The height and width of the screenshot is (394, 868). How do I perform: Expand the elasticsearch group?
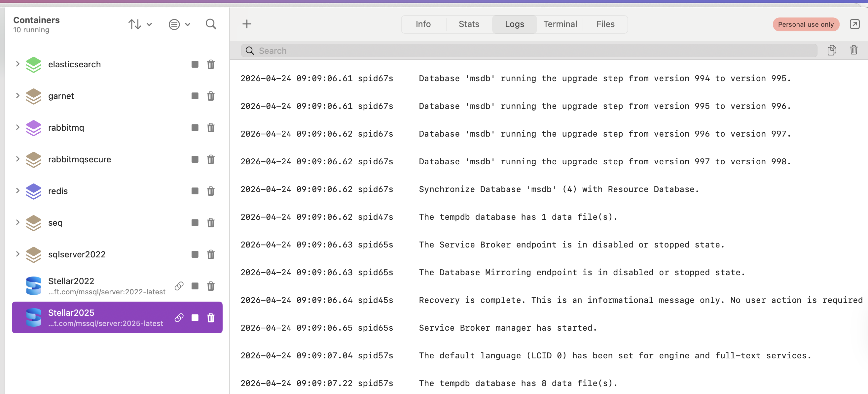[x=18, y=64]
